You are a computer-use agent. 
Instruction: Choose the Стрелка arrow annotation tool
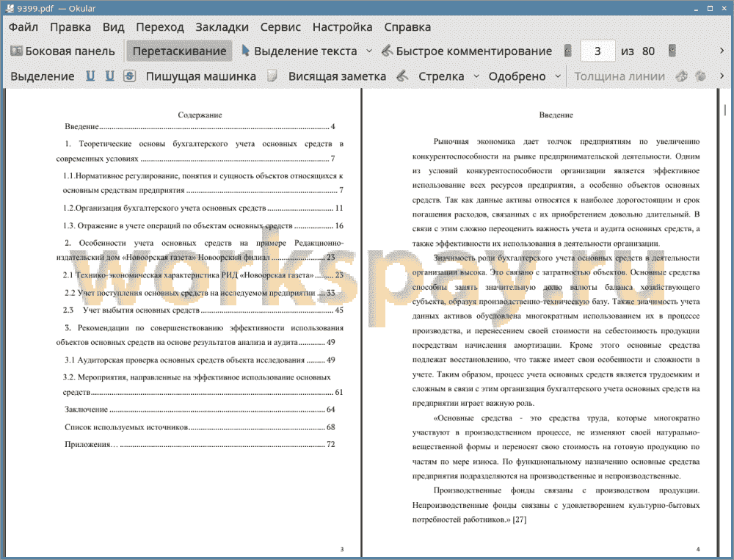pyautogui.click(x=441, y=76)
